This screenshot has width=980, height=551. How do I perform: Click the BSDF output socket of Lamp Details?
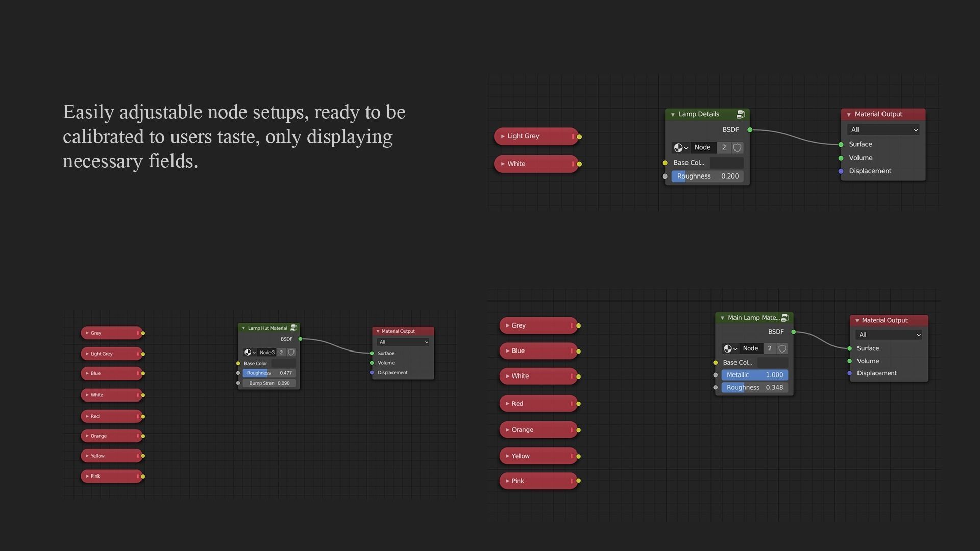(750, 130)
